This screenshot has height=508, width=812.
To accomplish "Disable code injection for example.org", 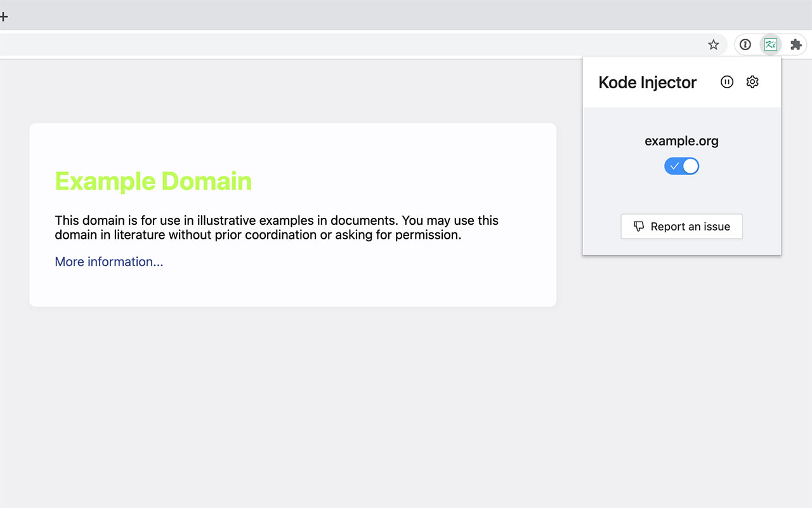I will click(681, 166).
